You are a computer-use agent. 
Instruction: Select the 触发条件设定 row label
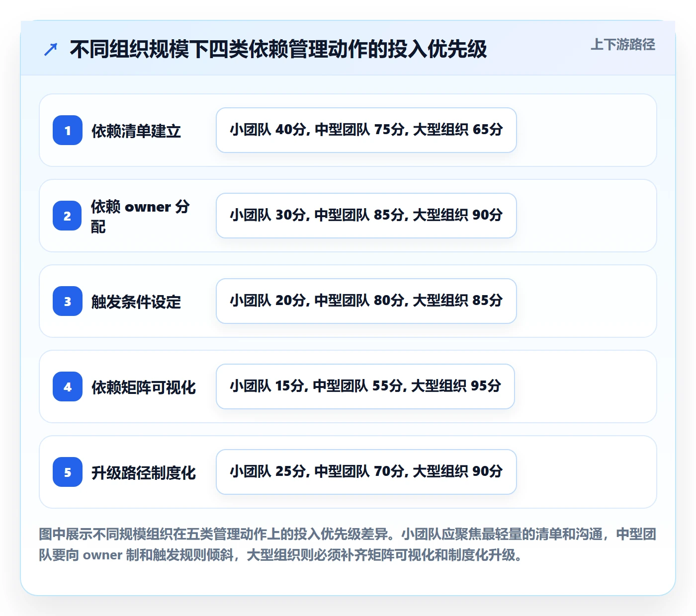click(136, 302)
